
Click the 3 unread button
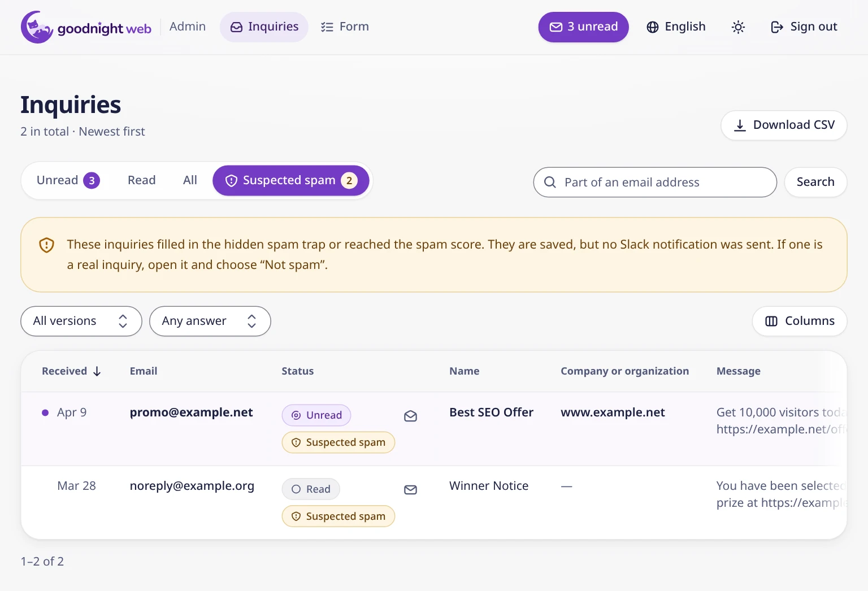tap(584, 27)
